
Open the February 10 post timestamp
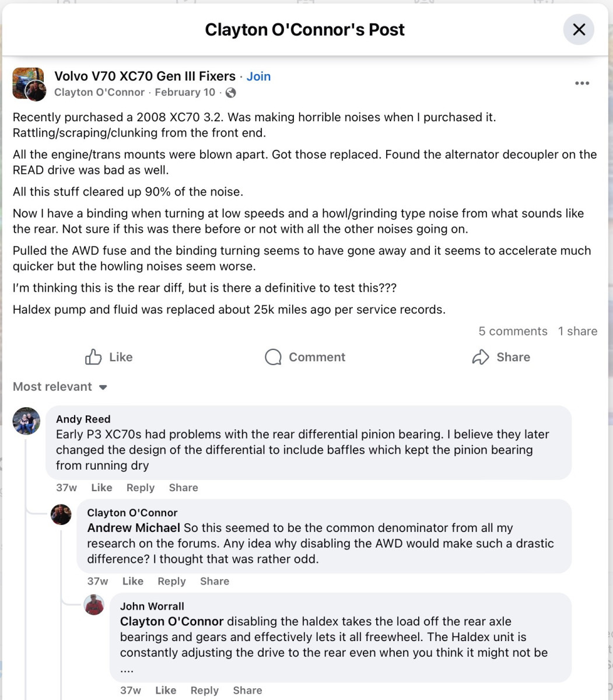click(x=185, y=93)
